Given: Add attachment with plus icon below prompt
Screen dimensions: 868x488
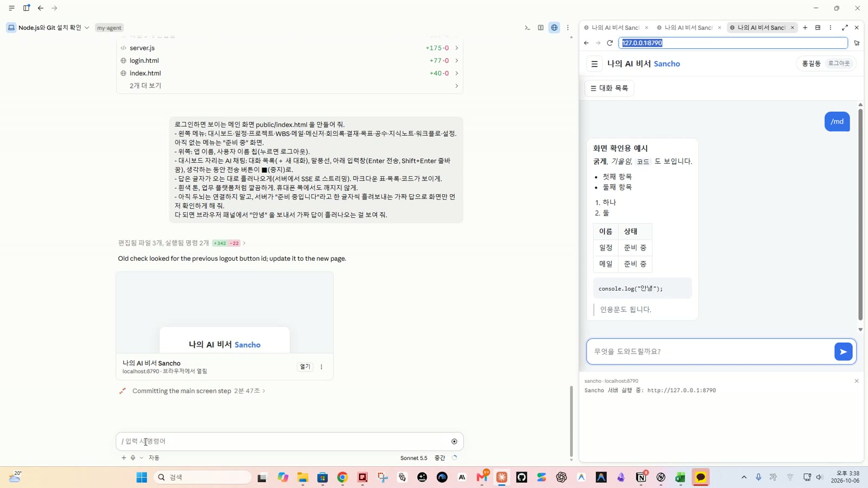Looking at the screenshot, I should [x=124, y=458].
